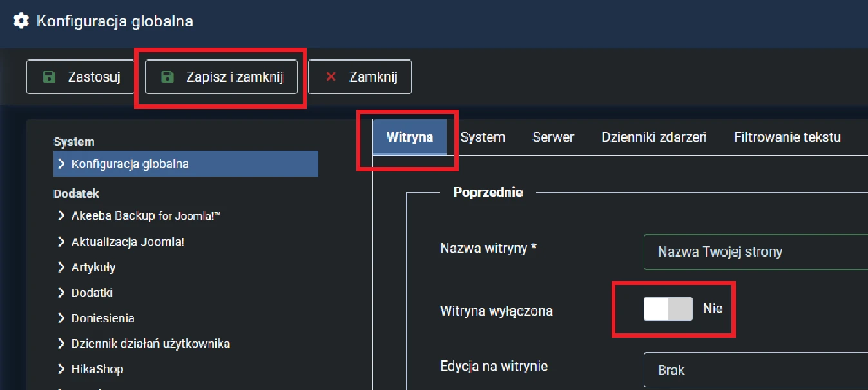
Task: Open Dziennik działań użytkownika settings
Action: [x=150, y=344]
